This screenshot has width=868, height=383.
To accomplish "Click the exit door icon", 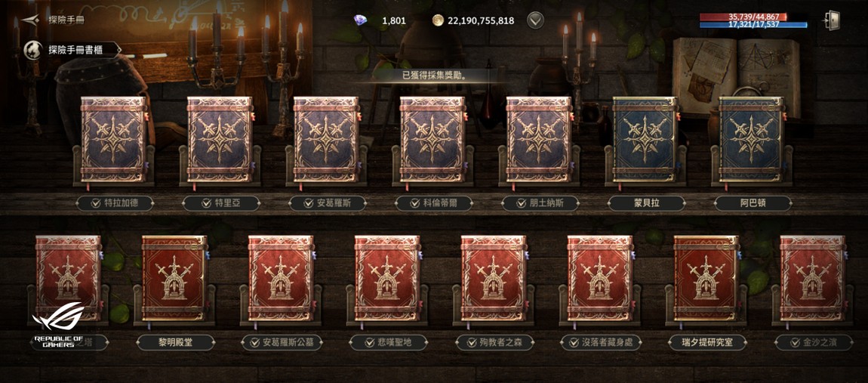I will (x=832, y=20).
